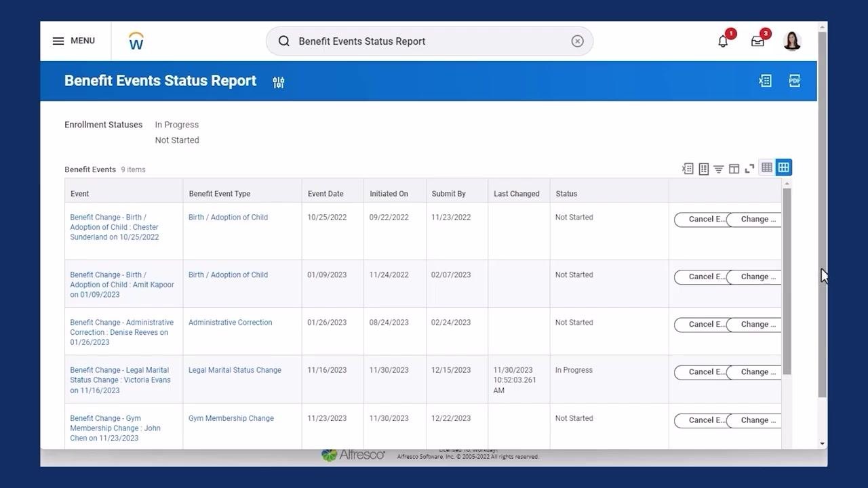Cancel the Chester Sunderland event
868x488 pixels.
[701, 220]
